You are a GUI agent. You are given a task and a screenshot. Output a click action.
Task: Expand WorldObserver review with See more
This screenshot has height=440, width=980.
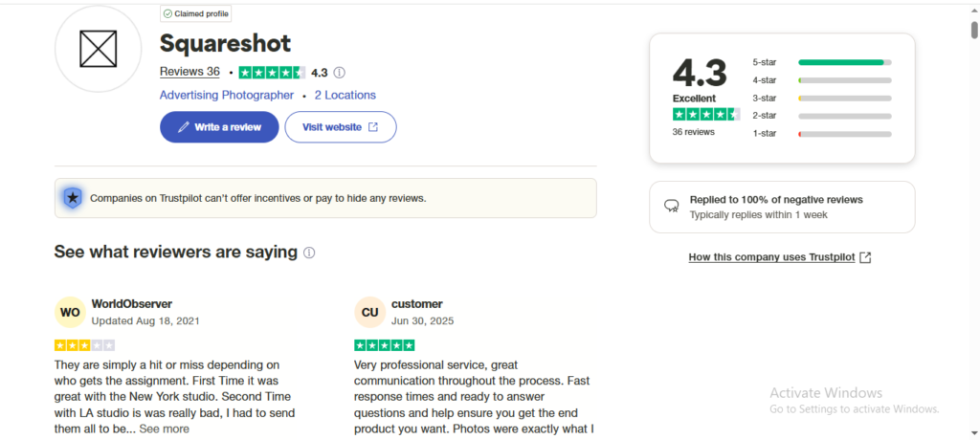click(x=165, y=429)
